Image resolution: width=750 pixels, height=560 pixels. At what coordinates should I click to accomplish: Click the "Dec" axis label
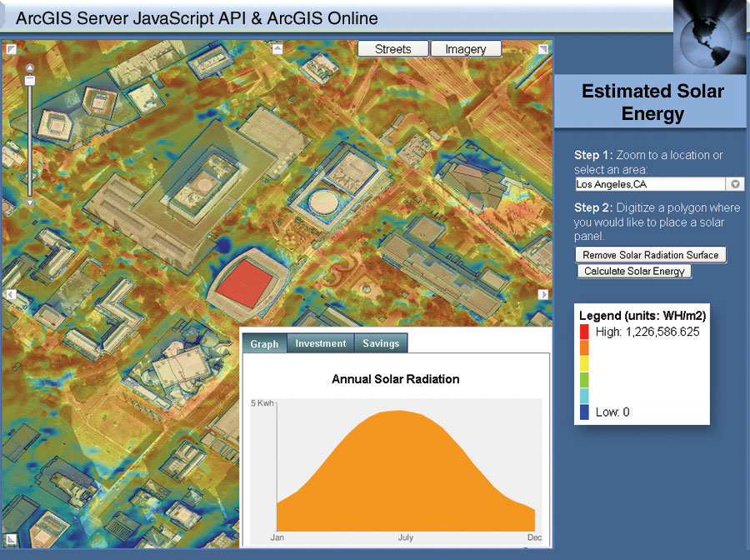(535, 537)
